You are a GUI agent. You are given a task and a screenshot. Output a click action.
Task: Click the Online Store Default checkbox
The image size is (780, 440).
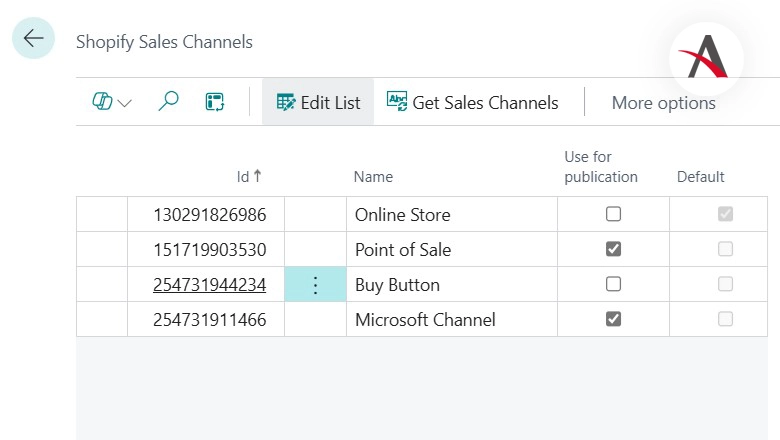(x=725, y=214)
